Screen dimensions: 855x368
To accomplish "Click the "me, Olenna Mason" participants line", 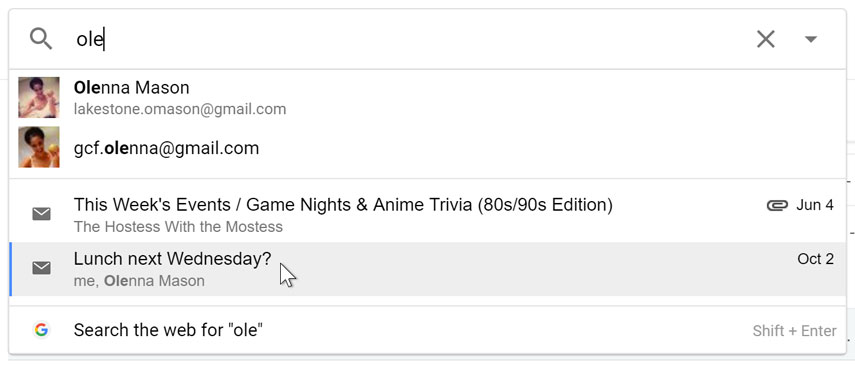I will click(139, 281).
